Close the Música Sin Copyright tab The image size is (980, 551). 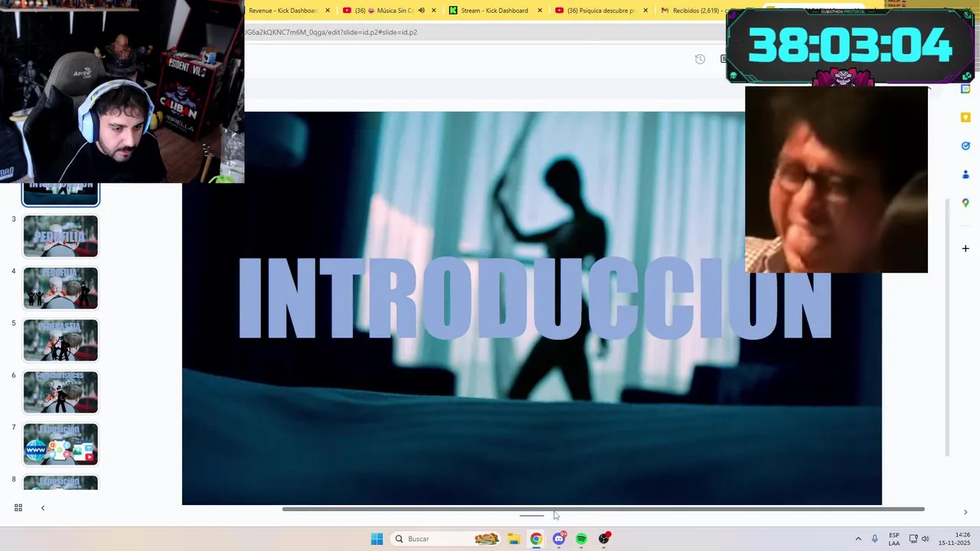coord(434,11)
